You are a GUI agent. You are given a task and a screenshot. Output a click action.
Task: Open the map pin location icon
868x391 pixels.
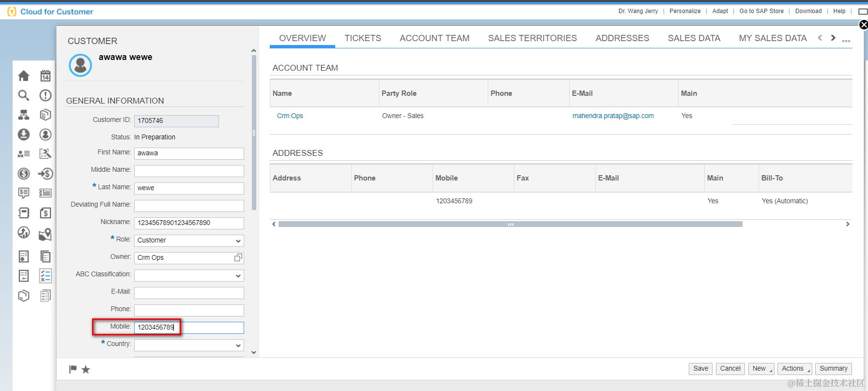tap(46, 234)
